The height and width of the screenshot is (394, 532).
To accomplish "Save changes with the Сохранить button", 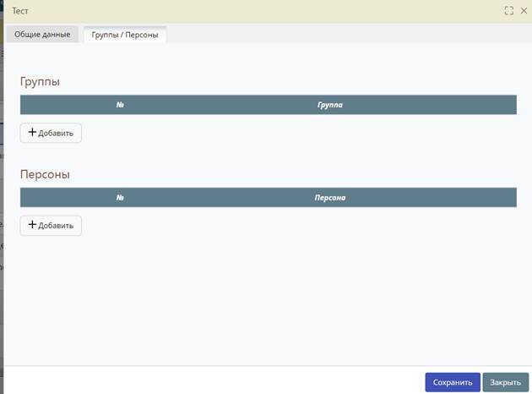I will pos(453,382).
